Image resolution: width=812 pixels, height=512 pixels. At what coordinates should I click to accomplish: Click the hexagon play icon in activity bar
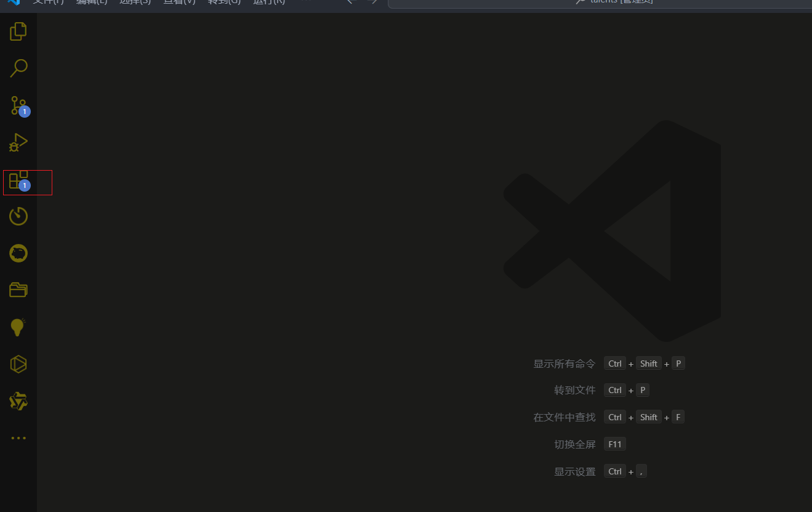18,364
